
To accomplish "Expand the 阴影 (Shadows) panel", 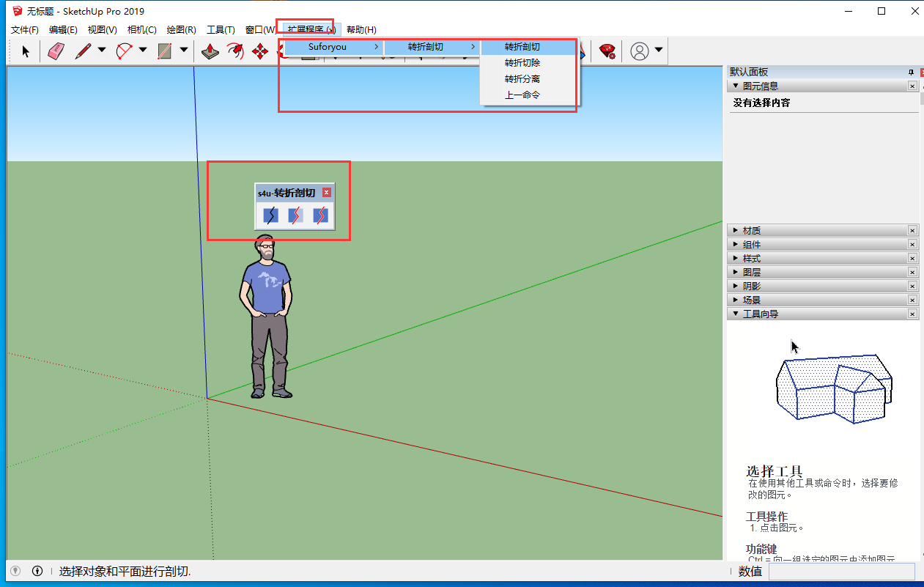I will [751, 287].
